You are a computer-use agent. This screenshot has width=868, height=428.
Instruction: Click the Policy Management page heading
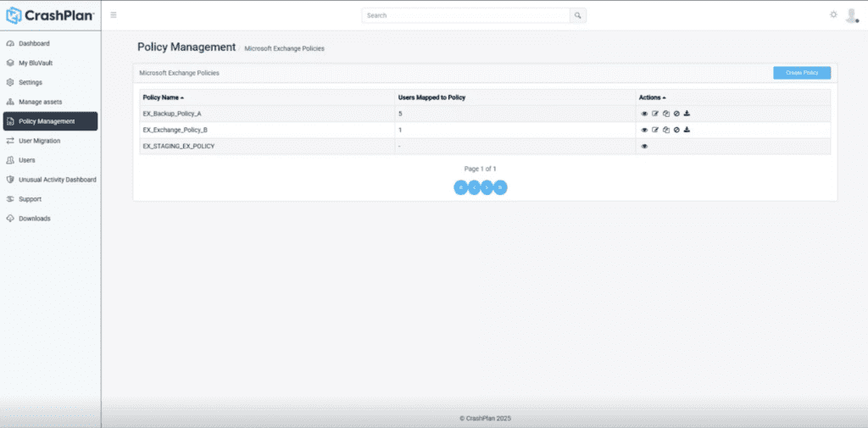(186, 47)
